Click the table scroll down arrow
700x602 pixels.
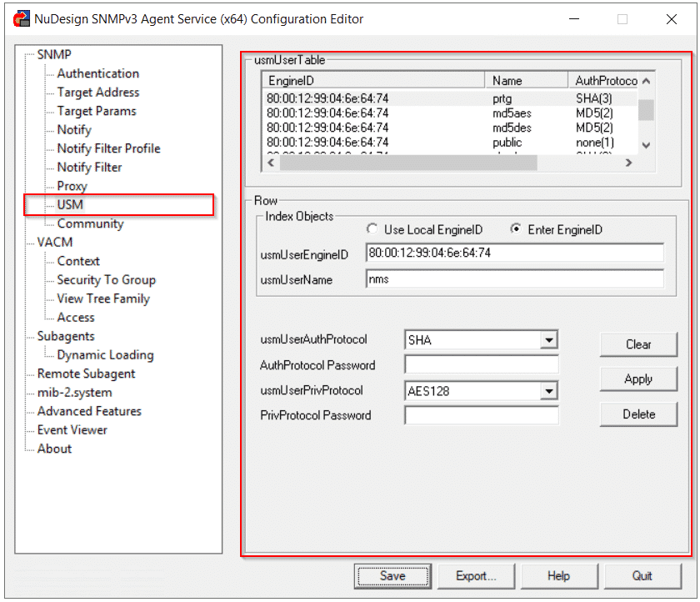pos(646,145)
